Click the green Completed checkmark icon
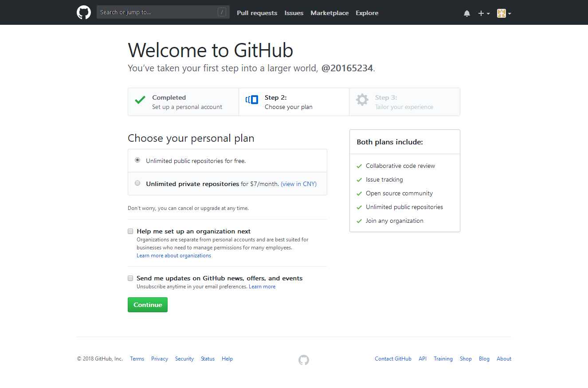The height and width of the screenshot is (388, 588). pos(140,100)
